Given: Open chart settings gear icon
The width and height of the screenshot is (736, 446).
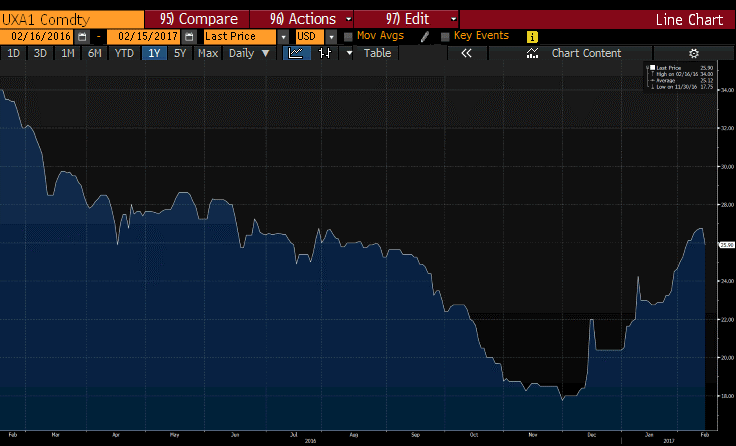Looking at the screenshot, I should click(x=694, y=53).
